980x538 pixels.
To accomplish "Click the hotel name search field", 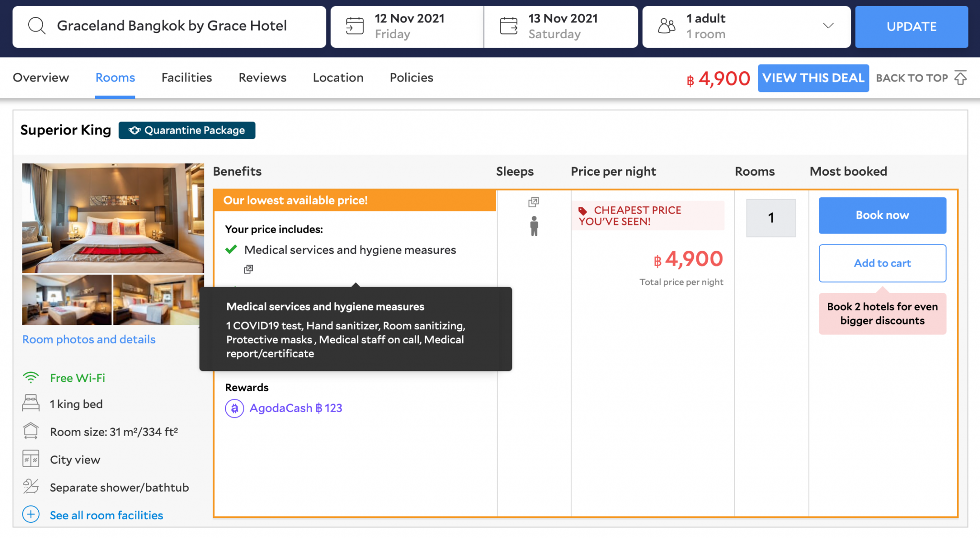I will (169, 27).
